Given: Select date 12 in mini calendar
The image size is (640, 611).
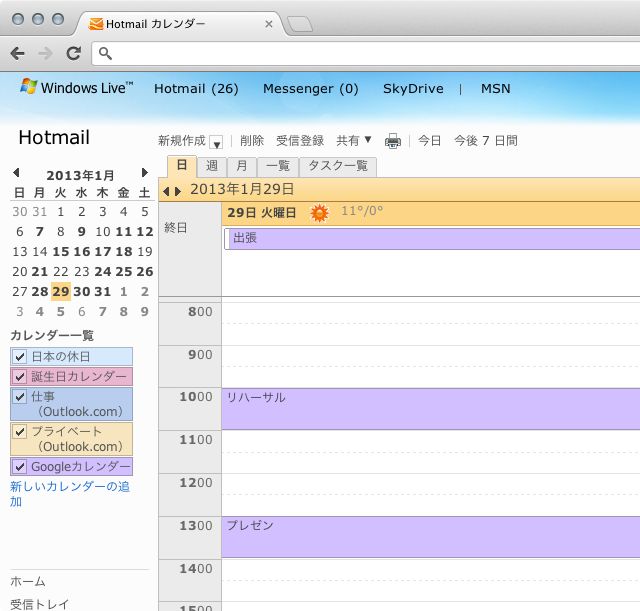Looking at the screenshot, I should (x=144, y=231).
